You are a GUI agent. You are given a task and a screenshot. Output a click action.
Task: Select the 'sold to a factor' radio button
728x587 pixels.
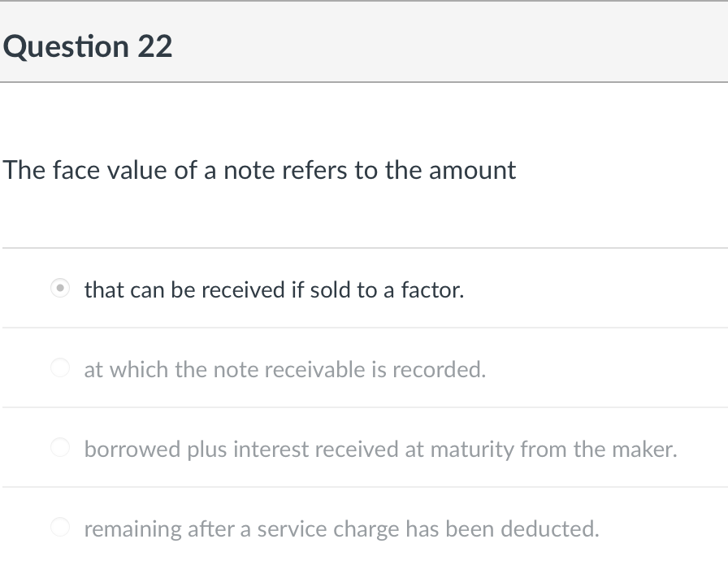click(60, 289)
